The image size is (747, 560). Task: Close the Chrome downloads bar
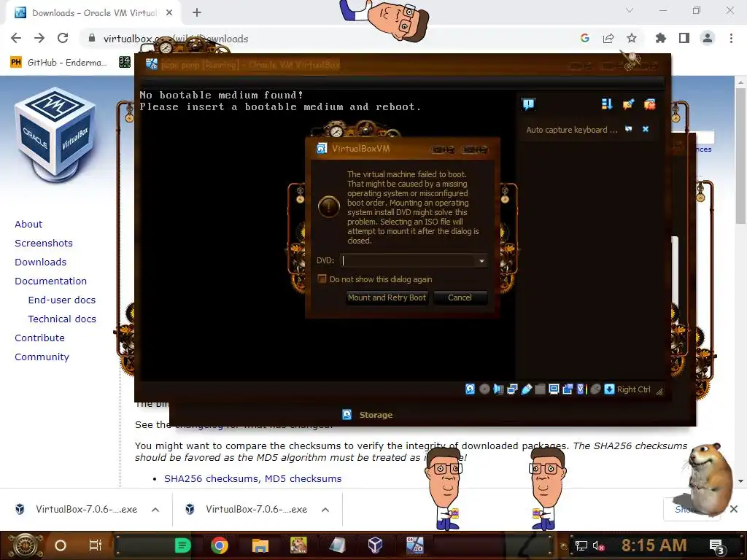tap(734, 509)
